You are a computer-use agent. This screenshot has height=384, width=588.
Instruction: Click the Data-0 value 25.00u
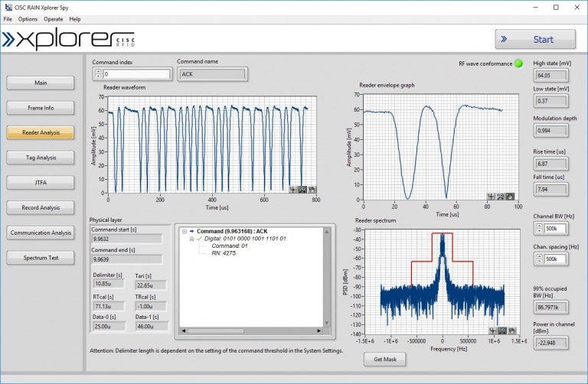(x=109, y=327)
